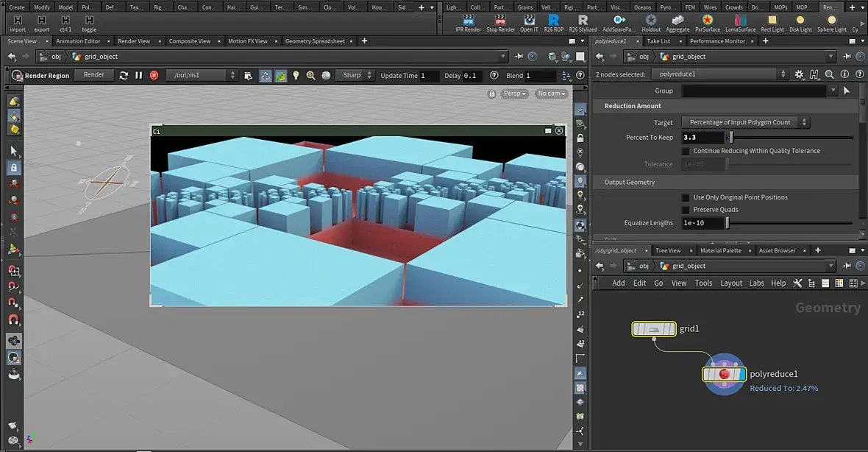Expand the No cam camera dropdown
This screenshot has width=868, height=452.
pyautogui.click(x=551, y=93)
